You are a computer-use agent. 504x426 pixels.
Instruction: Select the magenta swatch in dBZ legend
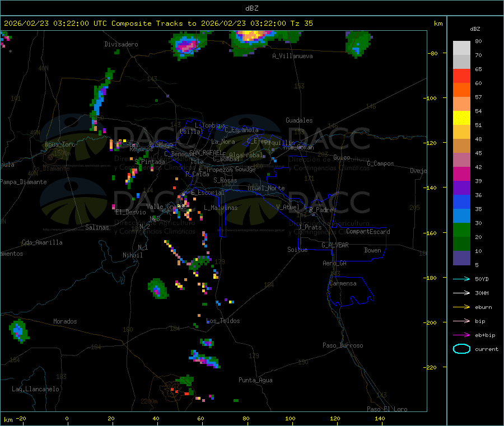pyautogui.click(x=461, y=174)
